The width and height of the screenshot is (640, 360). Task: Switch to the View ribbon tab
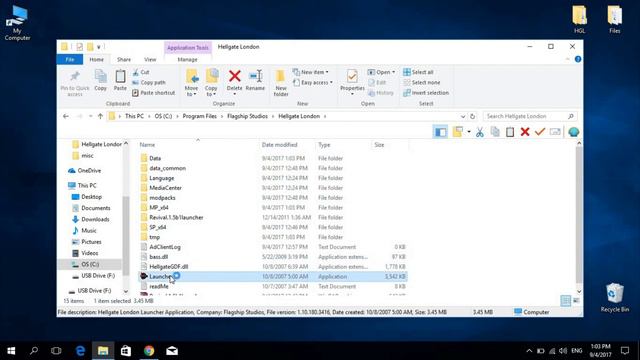click(150, 60)
